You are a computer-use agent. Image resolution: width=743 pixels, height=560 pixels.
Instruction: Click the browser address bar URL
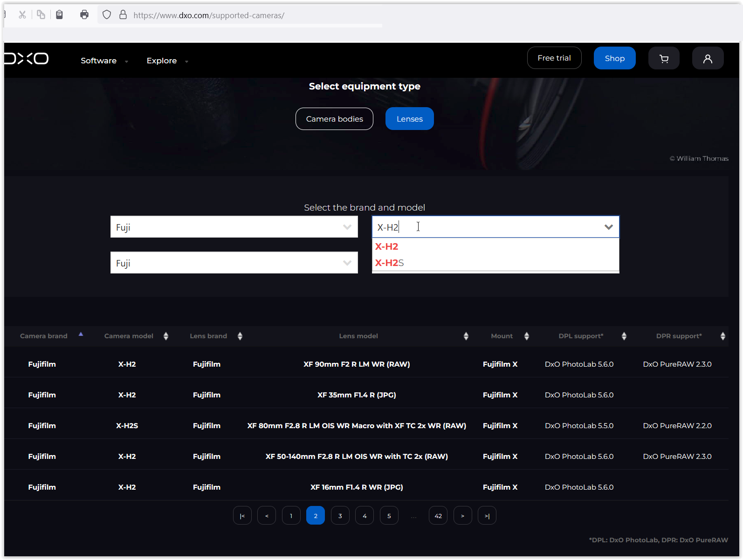209,15
